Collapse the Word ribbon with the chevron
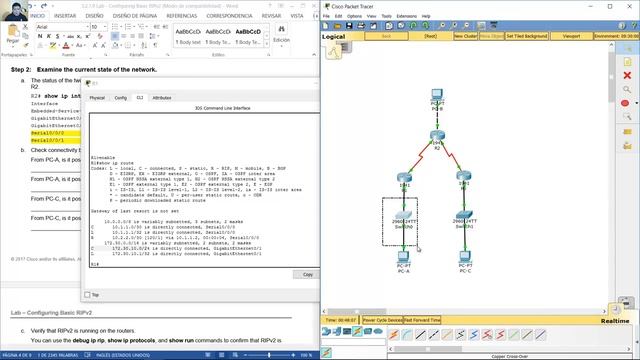The image size is (640, 360). point(314,55)
